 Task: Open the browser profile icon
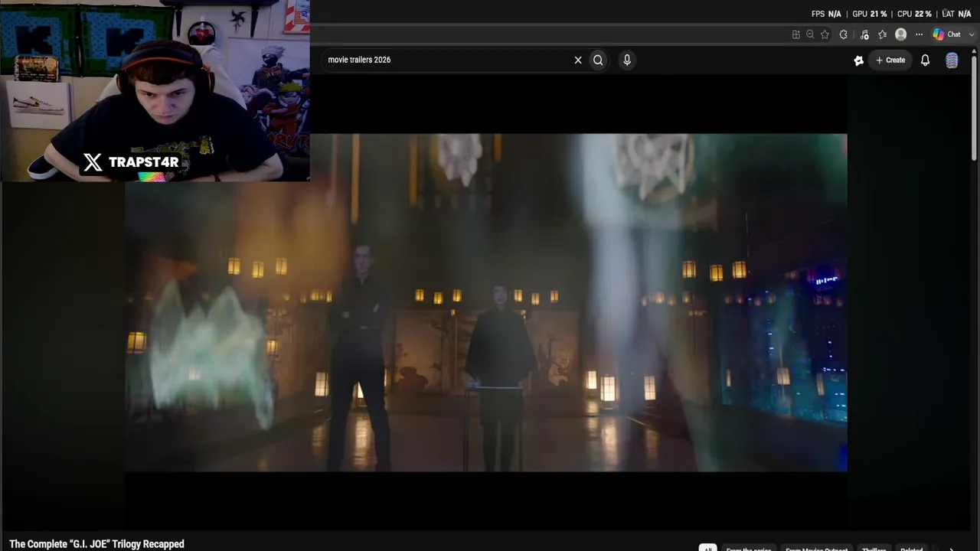901,34
